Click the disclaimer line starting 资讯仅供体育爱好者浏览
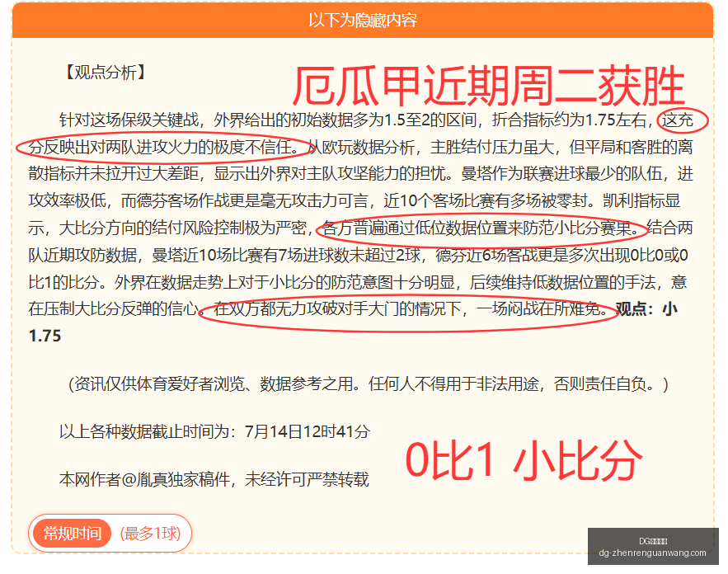This screenshot has width=728, height=574. click(369, 384)
